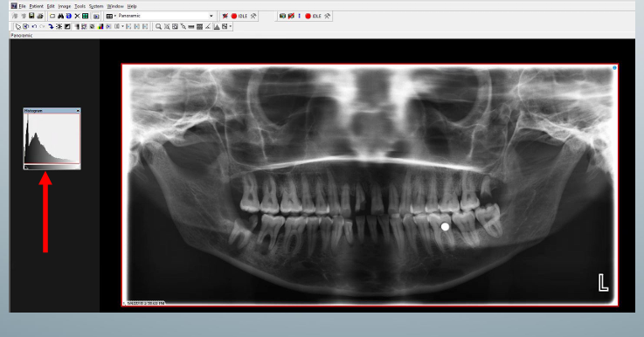Click the black X delete icon
Image resolution: width=644 pixels, height=337 pixels.
click(x=77, y=16)
